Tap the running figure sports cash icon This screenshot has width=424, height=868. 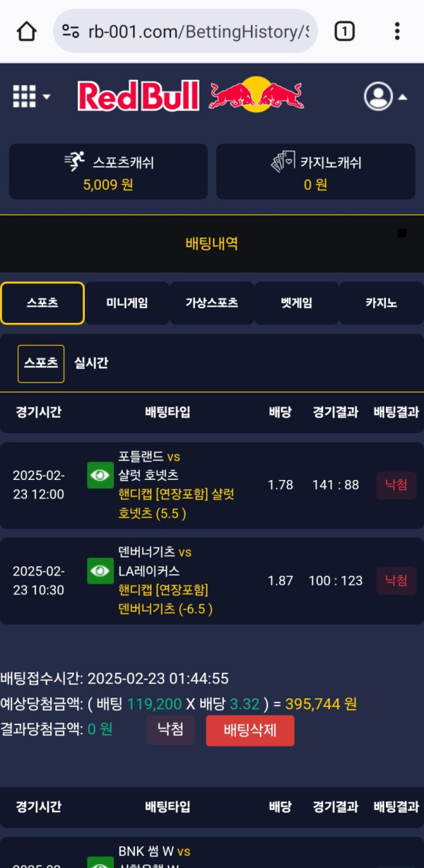(75, 161)
